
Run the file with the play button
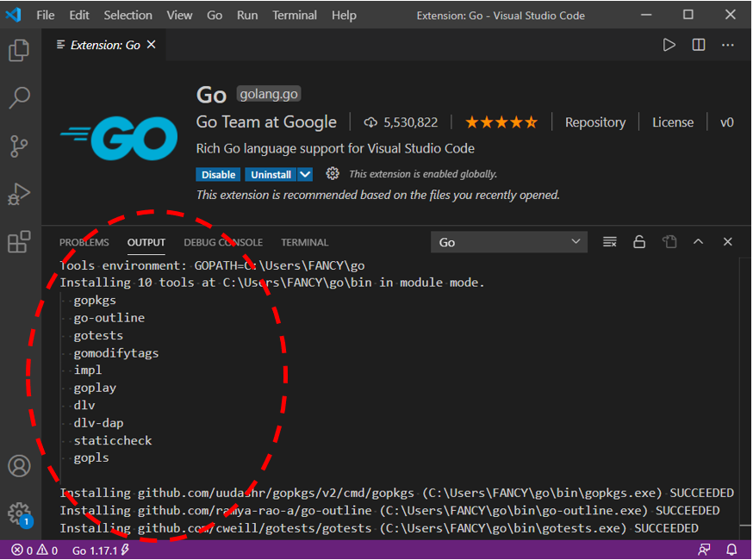pos(669,45)
